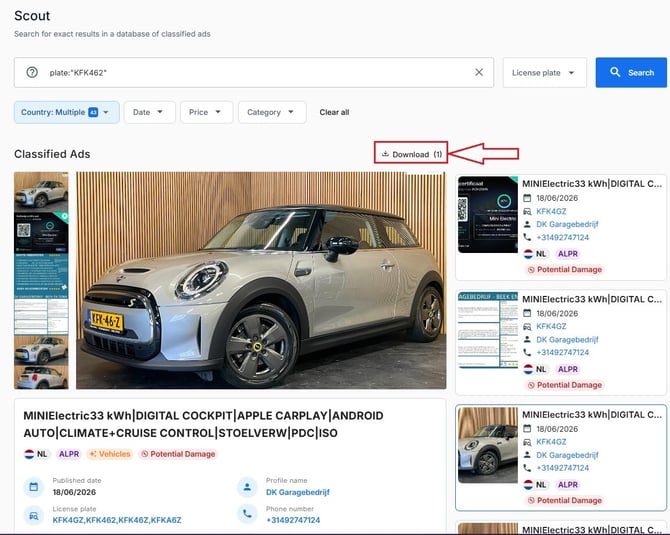Image resolution: width=670 pixels, height=535 pixels.
Task: Click Clear all filters
Action: click(334, 112)
